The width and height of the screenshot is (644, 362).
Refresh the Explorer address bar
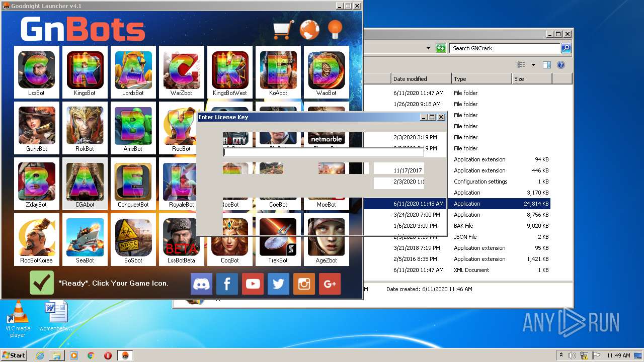click(441, 48)
